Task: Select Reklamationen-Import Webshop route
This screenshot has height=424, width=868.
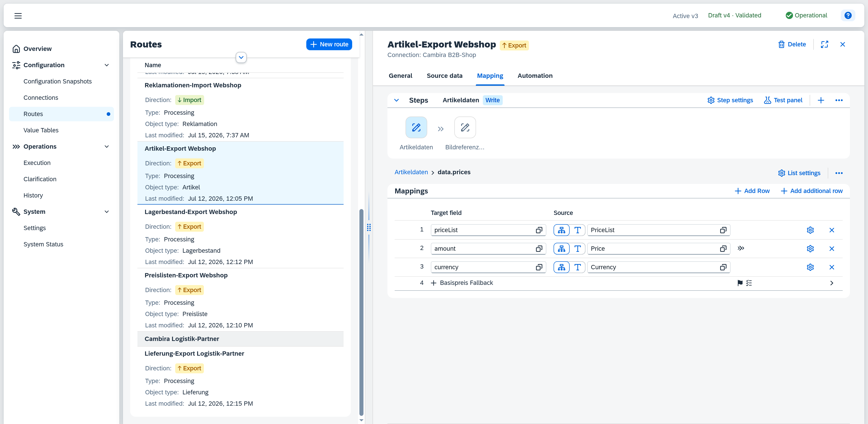Action: point(240,110)
